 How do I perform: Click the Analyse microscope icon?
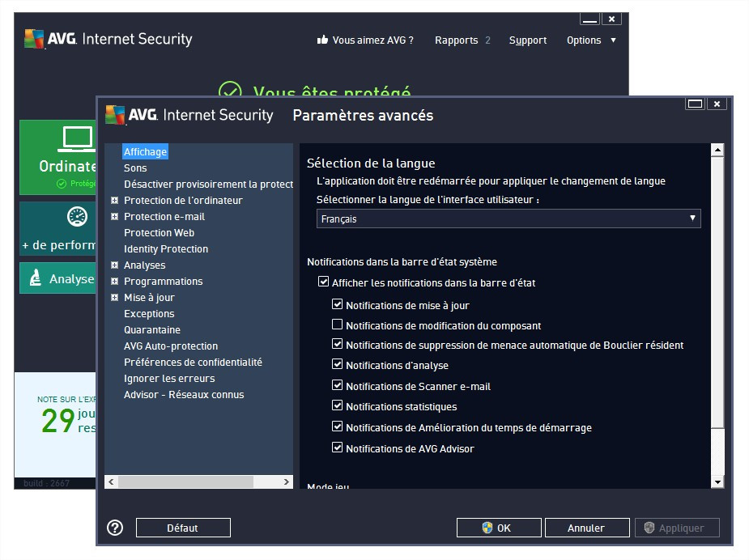click(x=36, y=278)
